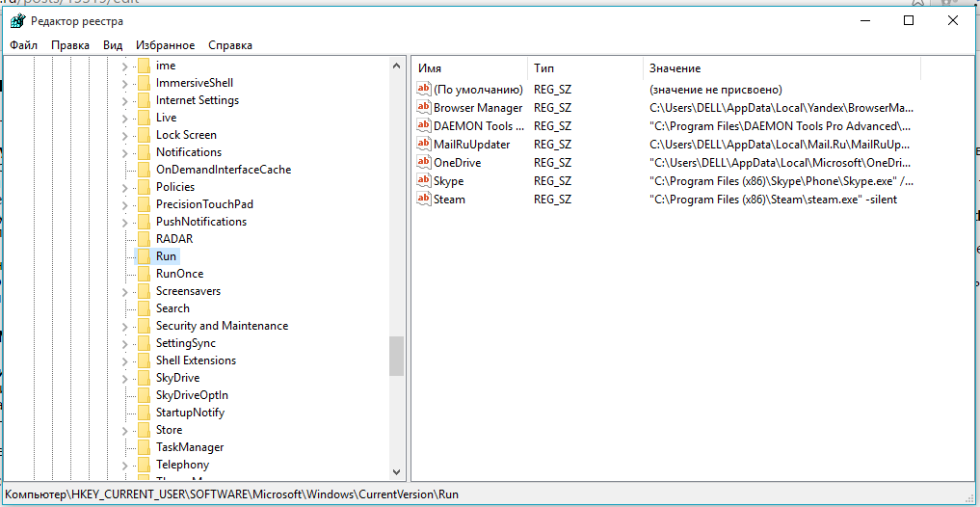Click the MailRuUpdater value icon
980x507 pixels.
coord(423,144)
